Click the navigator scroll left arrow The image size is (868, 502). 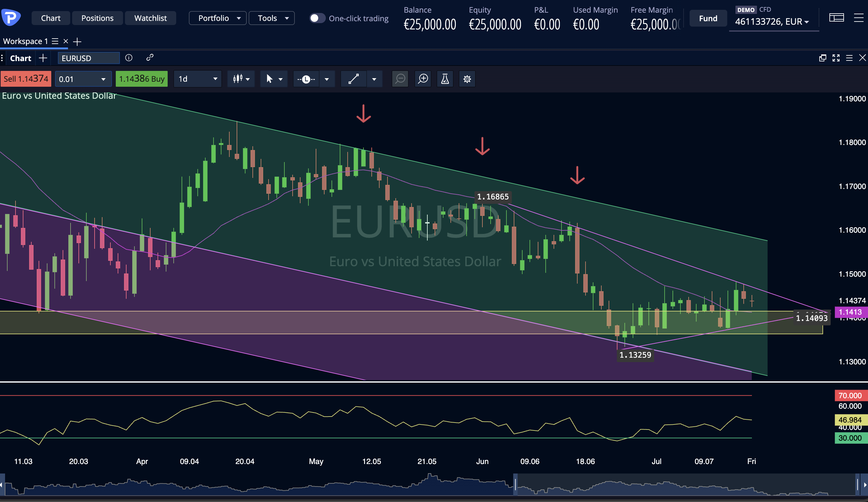[x=2, y=484]
